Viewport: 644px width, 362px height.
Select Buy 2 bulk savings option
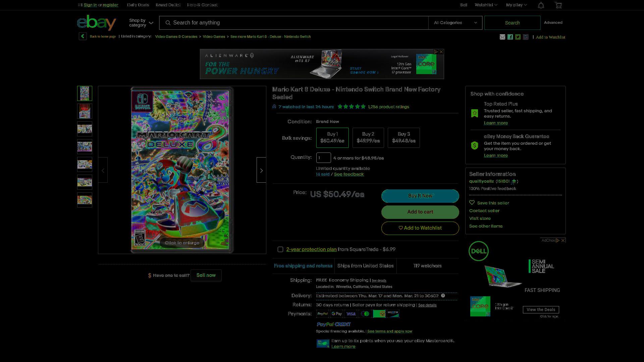point(368,137)
